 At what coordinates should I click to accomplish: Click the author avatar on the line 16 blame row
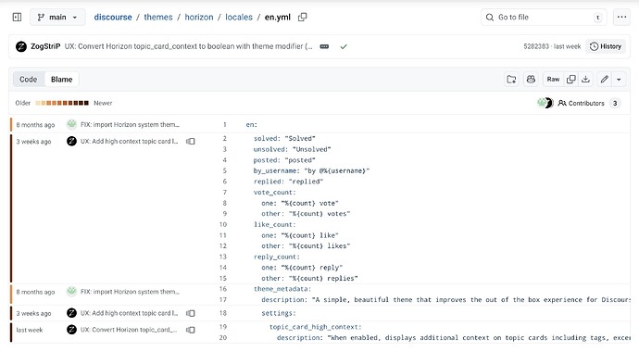pyautogui.click(x=71, y=292)
